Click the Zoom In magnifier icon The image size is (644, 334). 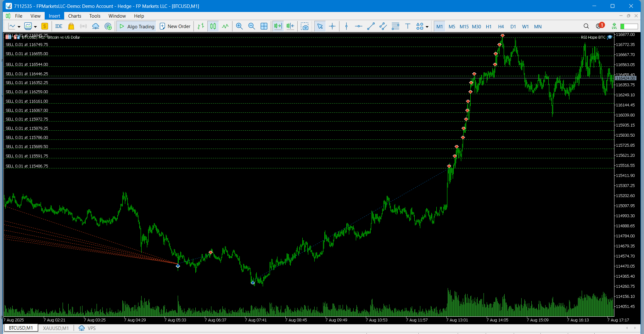(x=239, y=26)
